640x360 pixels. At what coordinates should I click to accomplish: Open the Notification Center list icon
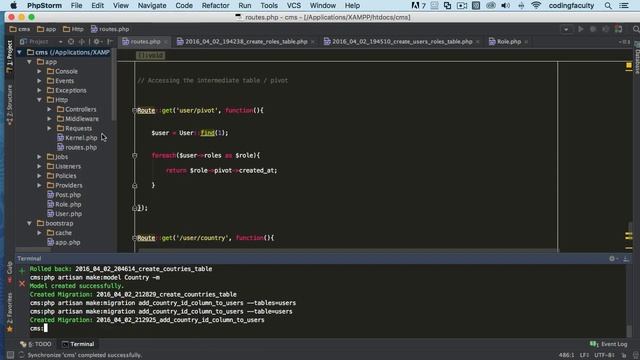tap(624, 5)
